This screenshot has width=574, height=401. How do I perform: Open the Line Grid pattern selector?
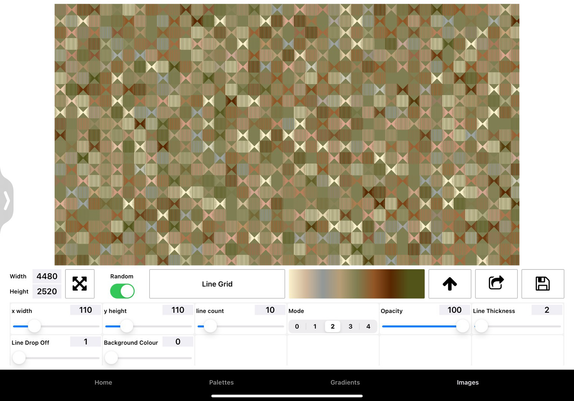coord(217,284)
